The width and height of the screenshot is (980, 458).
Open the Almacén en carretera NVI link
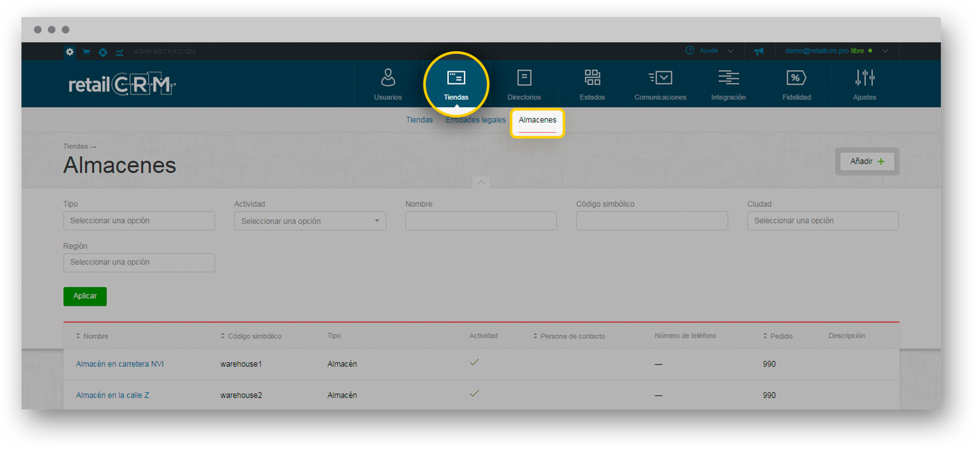click(120, 364)
